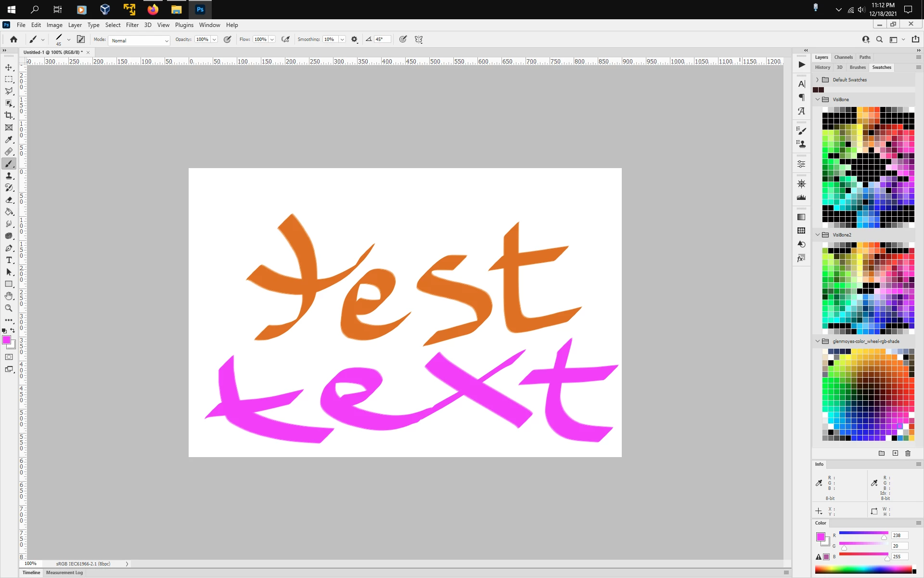Click the foreground color swatch in the toolbox
The height and width of the screenshot is (578, 924).
[x=6, y=340]
